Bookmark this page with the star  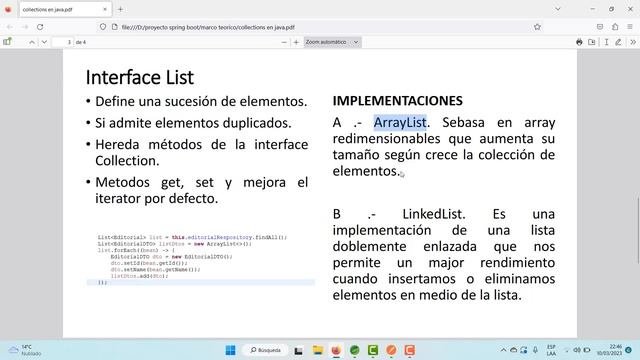click(x=537, y=27)
